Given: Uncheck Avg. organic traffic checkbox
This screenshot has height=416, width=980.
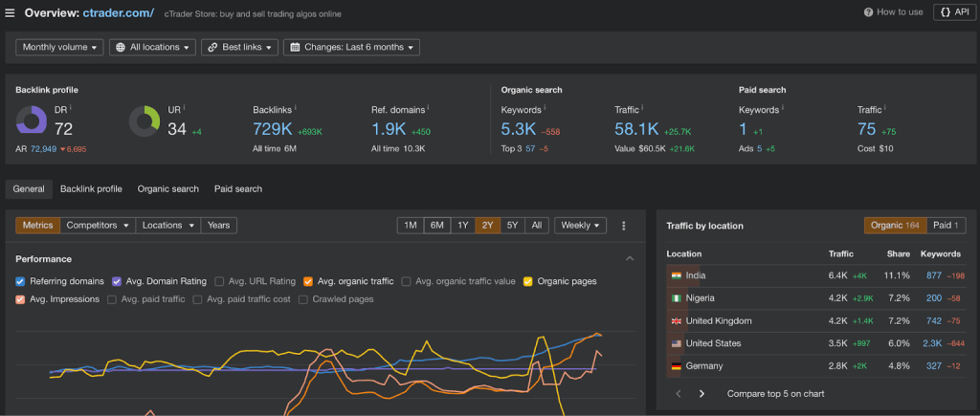Looking at the screenshot, I should [x=307, y=281].
